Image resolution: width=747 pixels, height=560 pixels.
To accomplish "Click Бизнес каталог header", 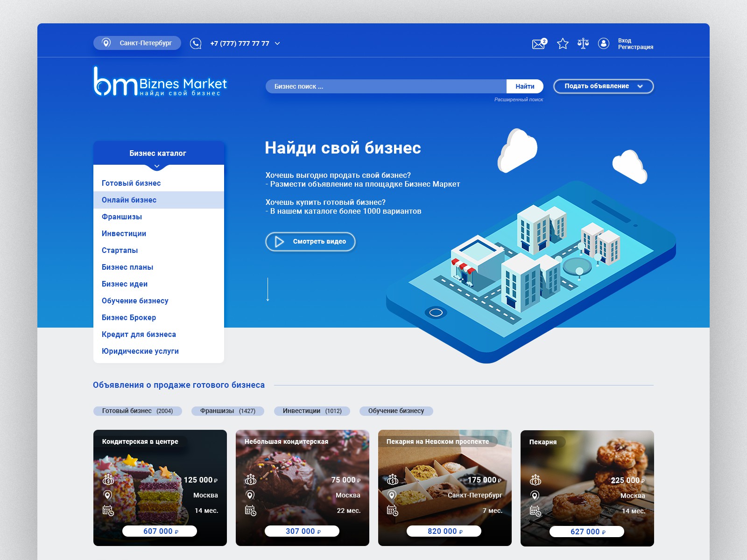I will [159, 153].
